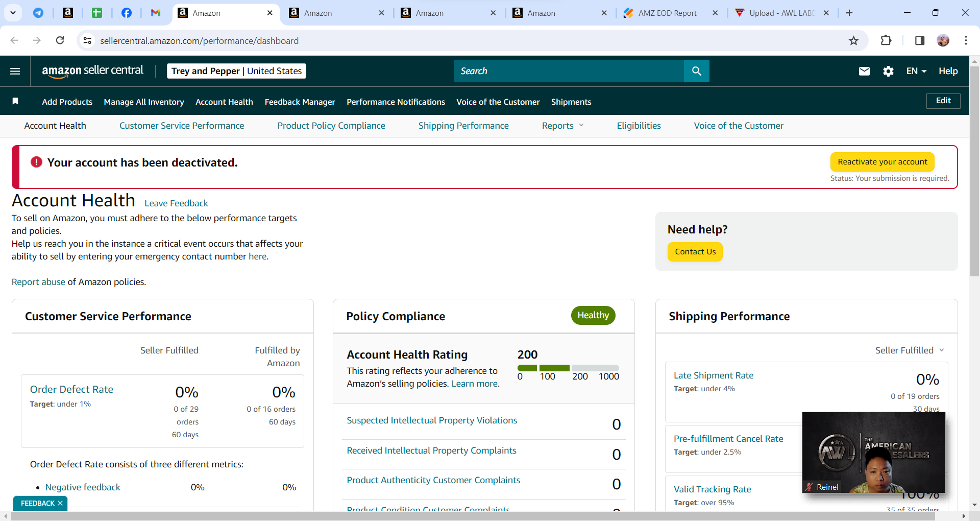Click the Edit favorites bar button
The height and width of the screenshot is (521, 980).
(x=943, y=101)
